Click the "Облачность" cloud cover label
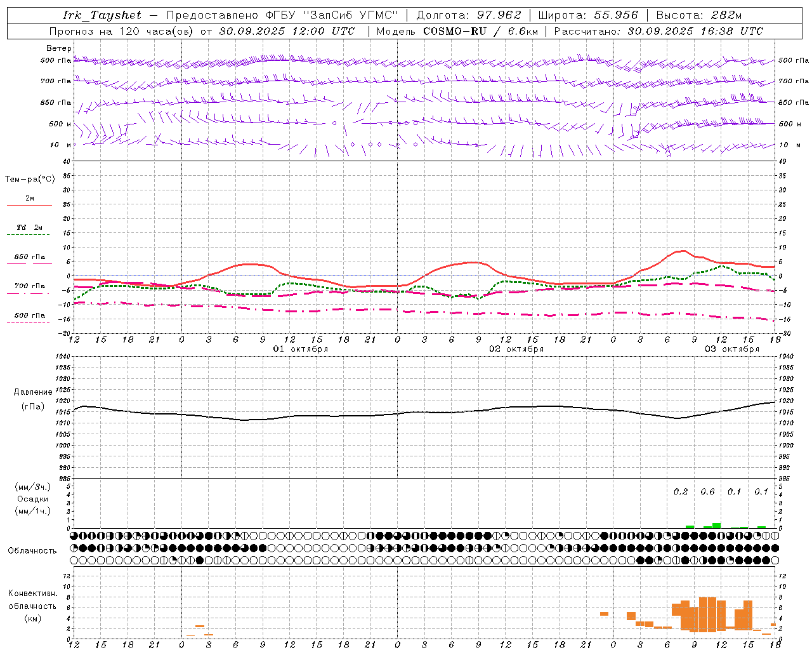This screenshot has height=650, width=812. click(x=32, y=550)
